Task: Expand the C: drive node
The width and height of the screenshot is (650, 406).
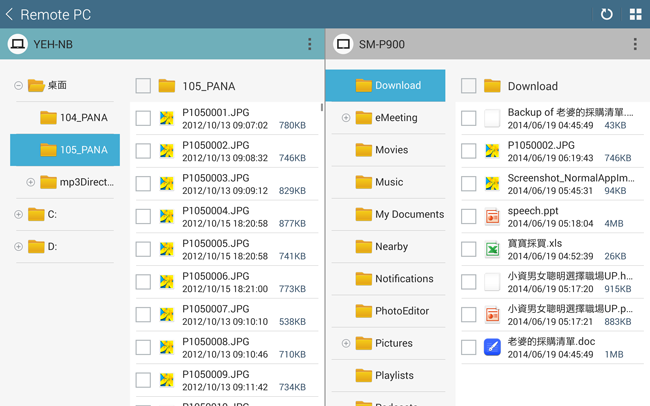Action: [x=18, y=214]
